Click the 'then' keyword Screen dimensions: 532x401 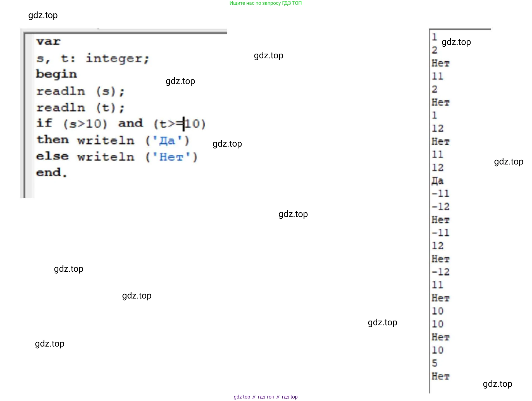(x=53, y=140)
